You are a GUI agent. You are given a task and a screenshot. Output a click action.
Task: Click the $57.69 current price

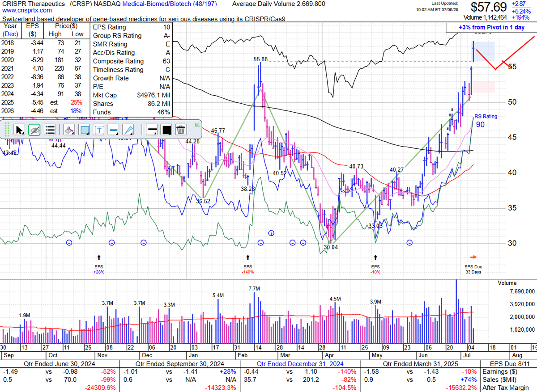tap(489, 8)
